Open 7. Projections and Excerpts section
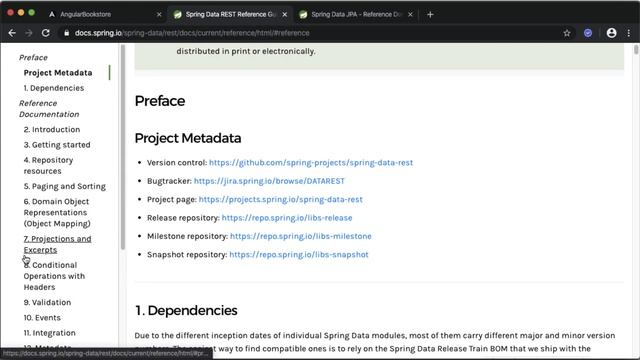Image resolution: width=640 pixels, height=360 pixels. tap(57, 244)
